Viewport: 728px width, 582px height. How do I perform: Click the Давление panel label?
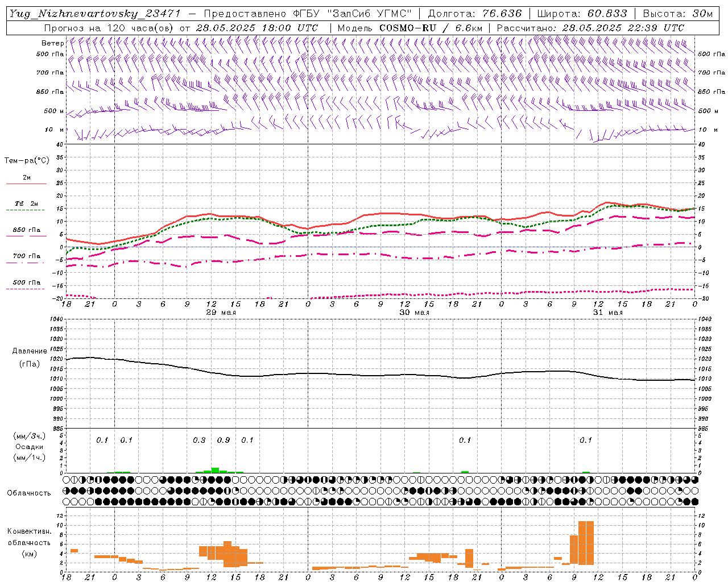(30, 351)
